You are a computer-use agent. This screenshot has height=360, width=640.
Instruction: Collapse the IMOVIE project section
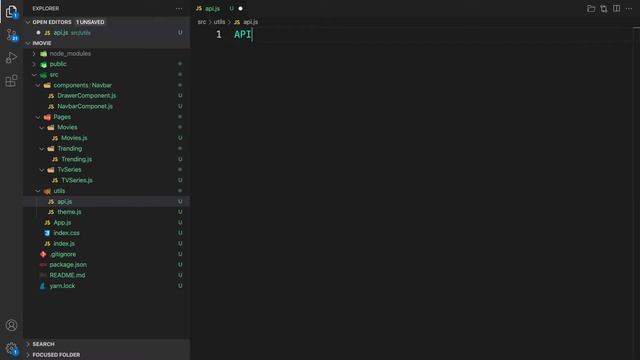point(28,43)
